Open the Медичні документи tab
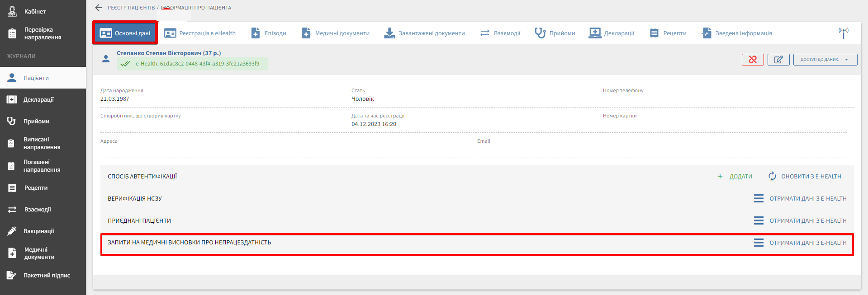The width and height of the screenshot is (868, 295). click(x=336, y=33)
